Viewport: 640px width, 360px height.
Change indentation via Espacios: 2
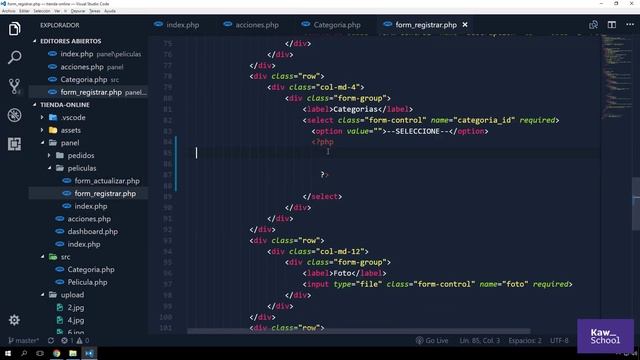pyautogui.click(x=524, y=340)
